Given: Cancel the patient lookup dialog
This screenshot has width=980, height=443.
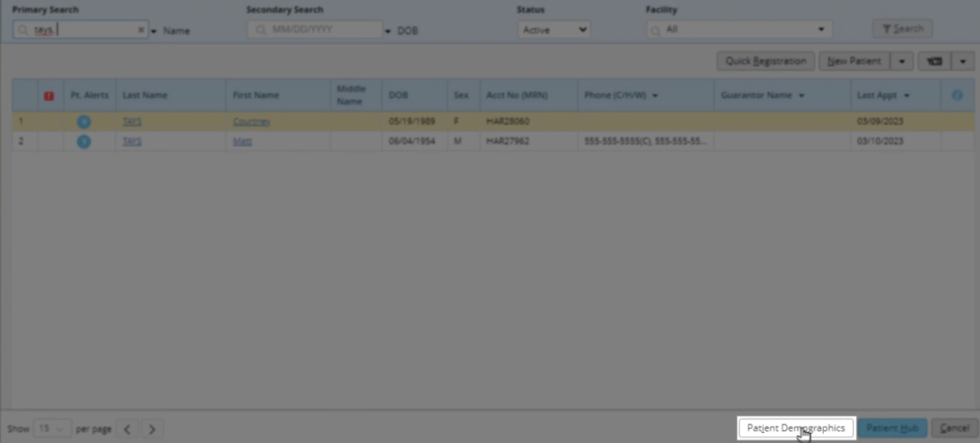Looking at the screenshot, I should 955,428.
